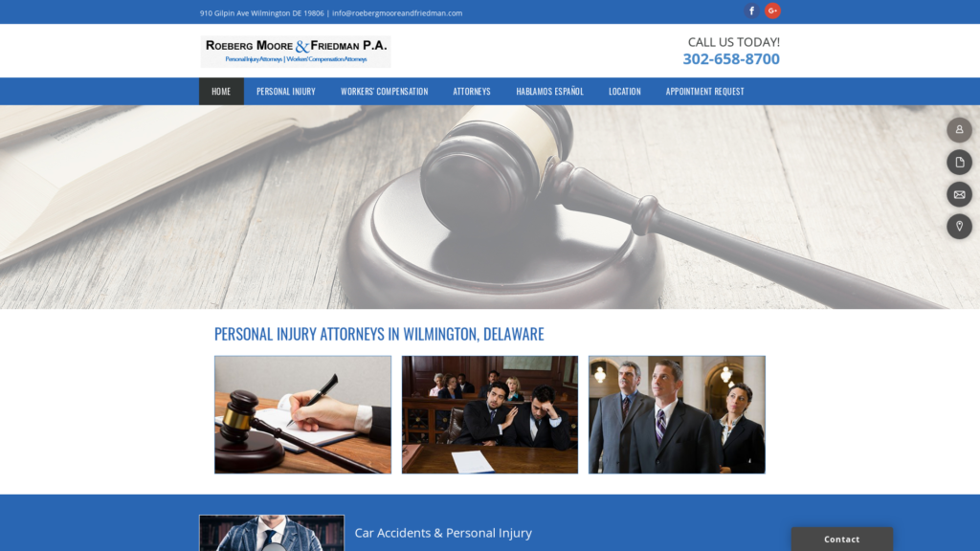This screenshot has width=980, height=551.
Task: Call the phone number 302-658-8700
Action: pos(730,59)
